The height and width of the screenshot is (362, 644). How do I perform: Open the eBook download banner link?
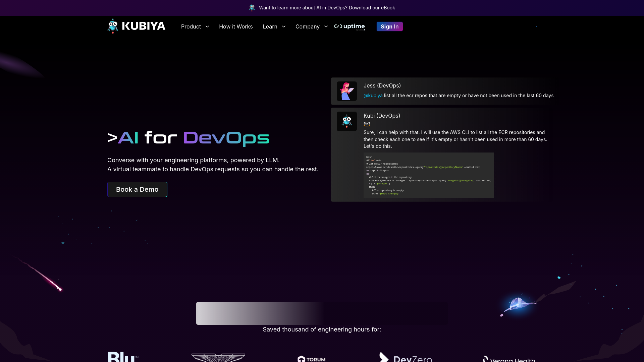tap(327, 7)
